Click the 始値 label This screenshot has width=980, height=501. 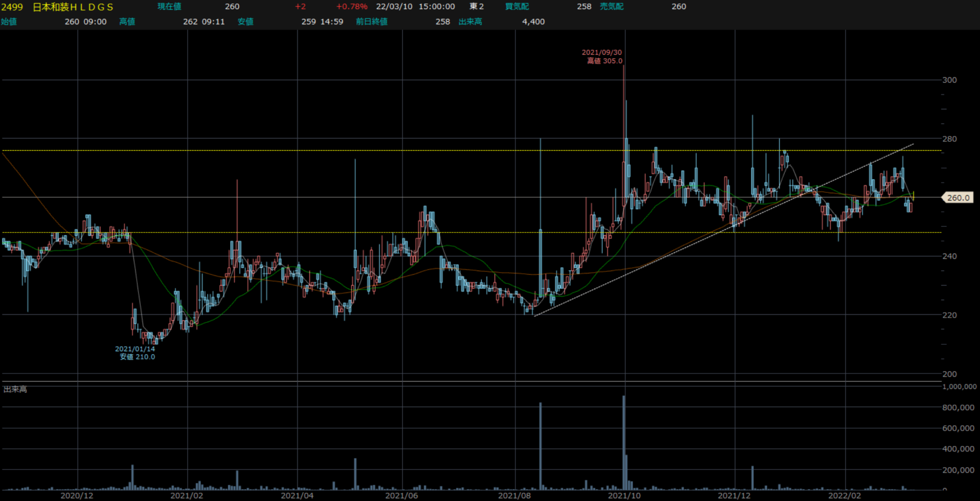coord(9,21)
